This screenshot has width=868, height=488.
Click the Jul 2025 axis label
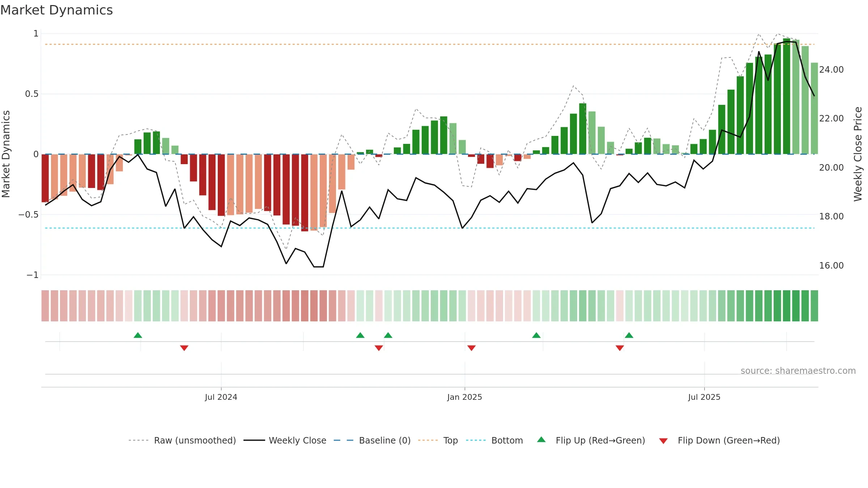point(704,397)
